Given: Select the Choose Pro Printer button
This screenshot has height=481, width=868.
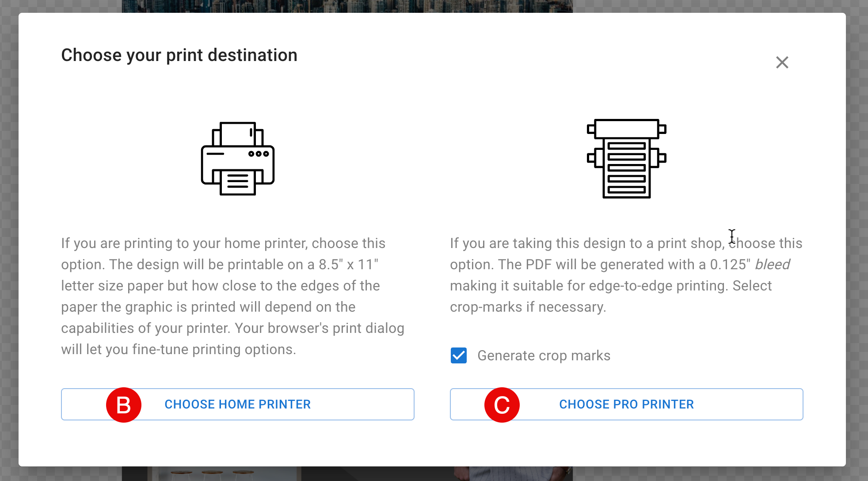Looking at the screenshot, I should tap(627, 404).
